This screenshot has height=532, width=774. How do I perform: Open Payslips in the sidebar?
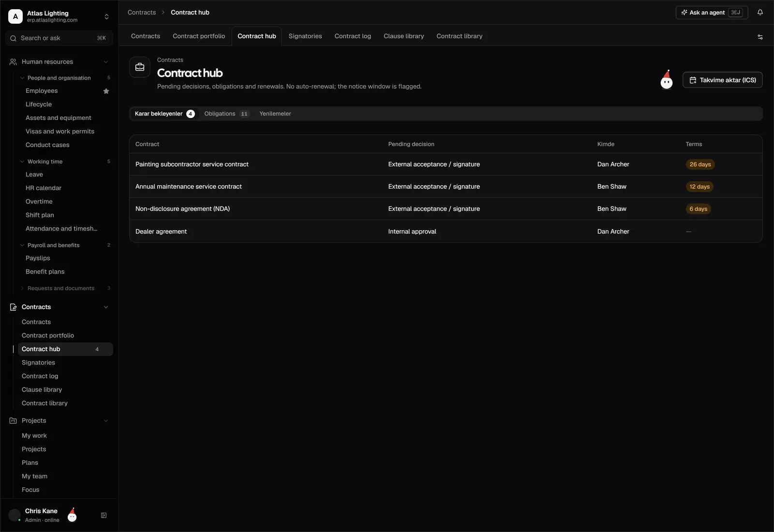click(x=38, y=258)
